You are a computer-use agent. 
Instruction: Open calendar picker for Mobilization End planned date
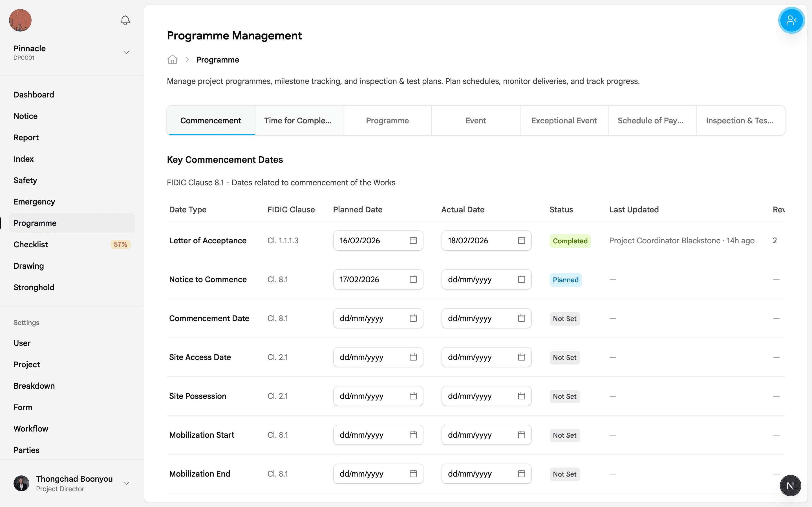click(x=413, y=473)
